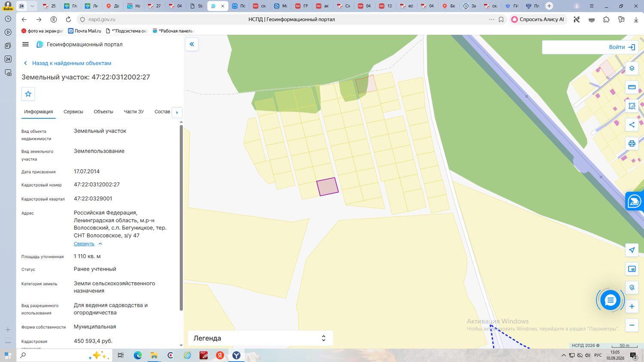Open the map layers icon
Viewport: 644px width, 362px height.
tap(632, 68)
